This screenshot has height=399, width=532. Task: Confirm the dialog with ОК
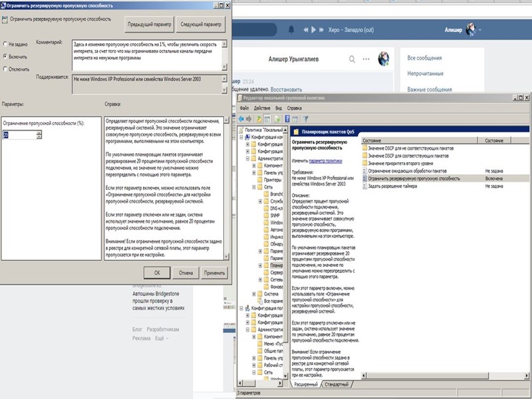pyautogui.click(x=157, y=273)
